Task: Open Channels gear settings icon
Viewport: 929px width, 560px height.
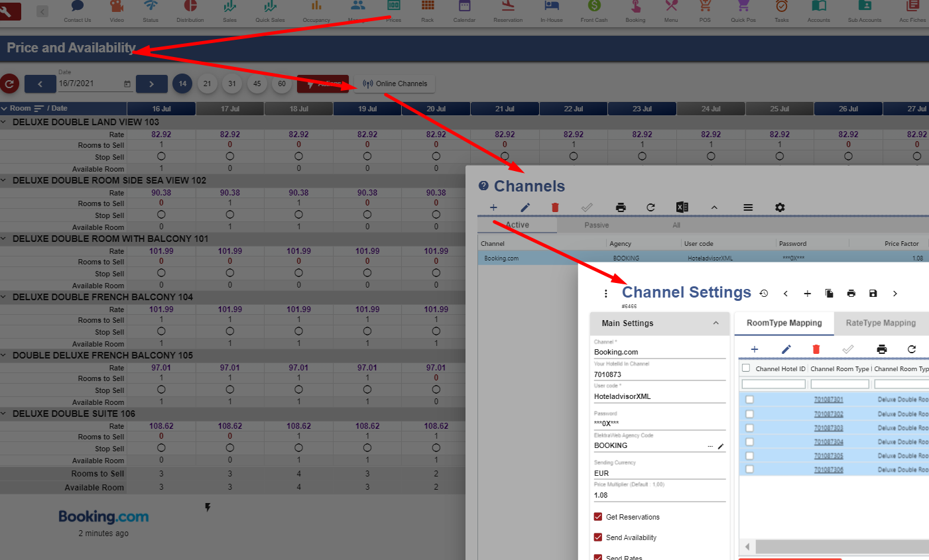Action: pos(780,207)
